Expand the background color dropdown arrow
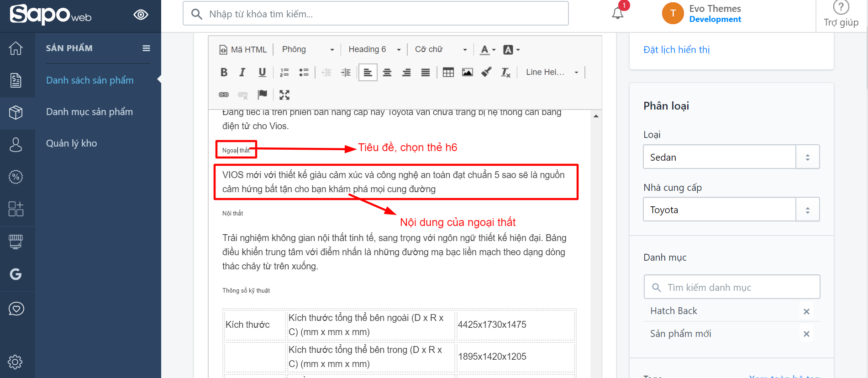Image resolution: width=868 pixels, height=378 pixels. coord(518,50)
